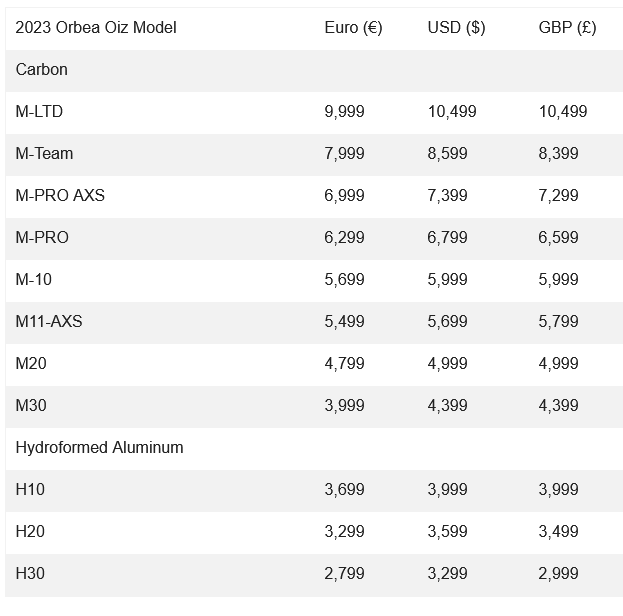The width and height of the screenshot is (623, 616).
Task: Click the M30 model name cell
Action: (x=31, y=406)
